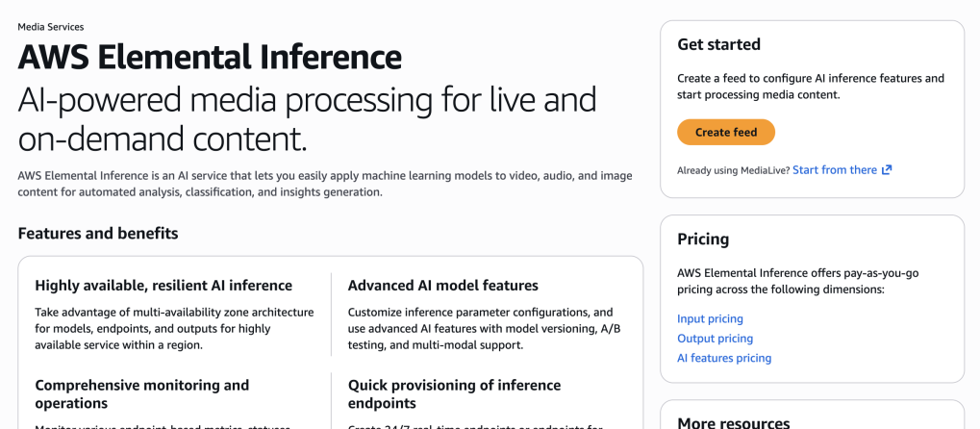Go to Output pricing
Screen dimensions: 980x429
[715, 339]
